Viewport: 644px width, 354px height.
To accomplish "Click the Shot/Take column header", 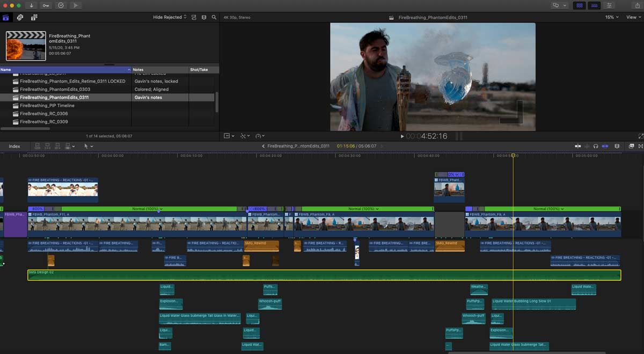I will pos(203,70).
